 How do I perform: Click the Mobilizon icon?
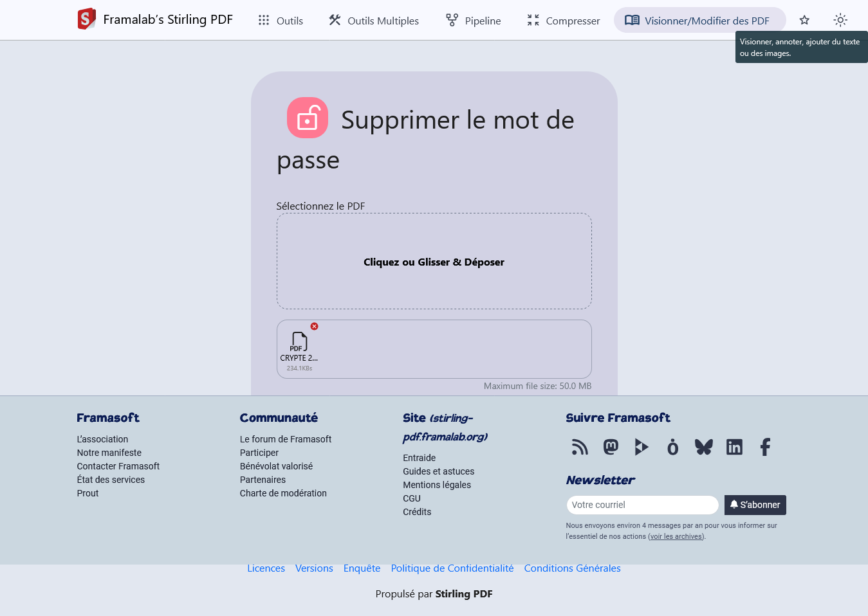coord(672,447)
